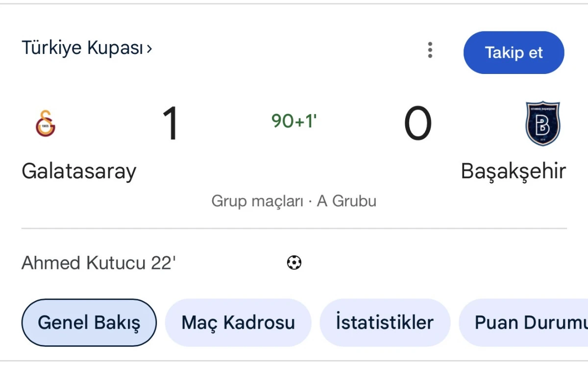
Task: Click the A Grubu group text
Action: tap(346, 201)
